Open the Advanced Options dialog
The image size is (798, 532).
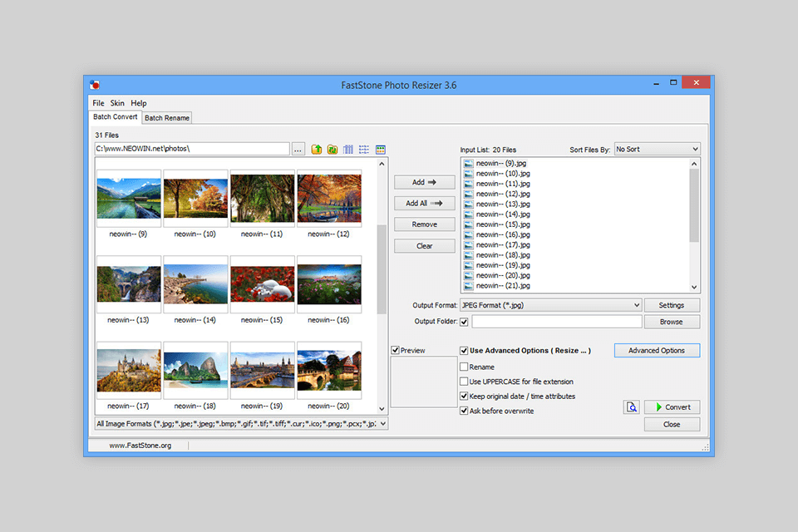pos(657,350)
